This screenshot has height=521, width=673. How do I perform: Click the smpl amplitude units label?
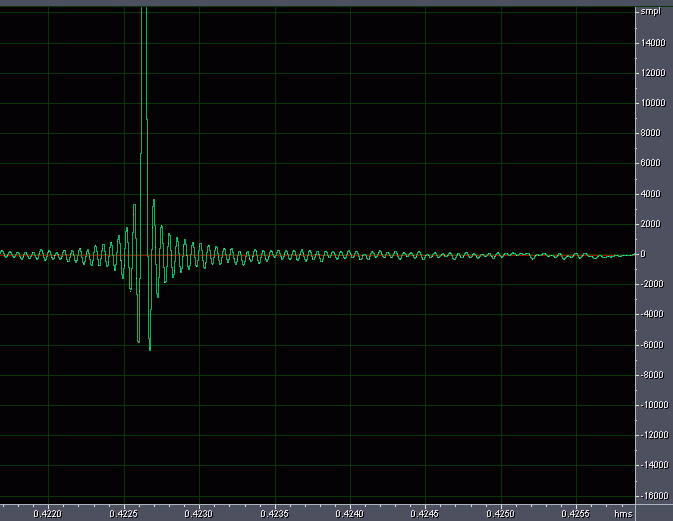[x=651, y=12]
